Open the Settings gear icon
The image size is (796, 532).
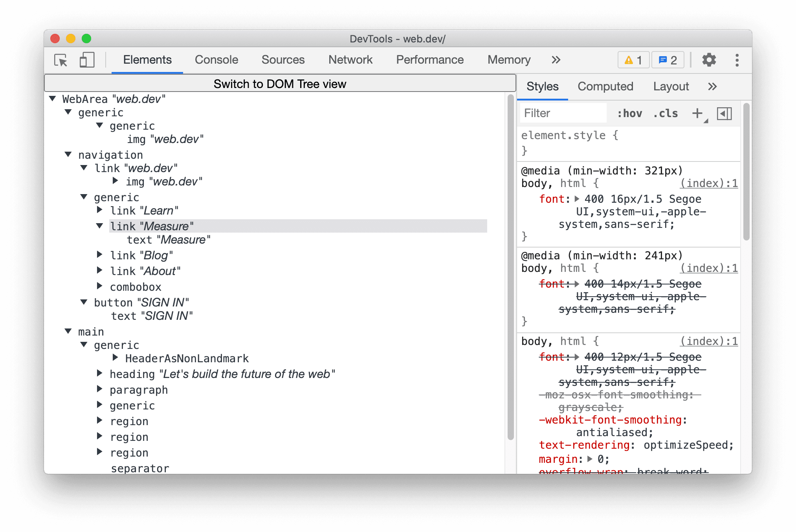pos(710,60)
